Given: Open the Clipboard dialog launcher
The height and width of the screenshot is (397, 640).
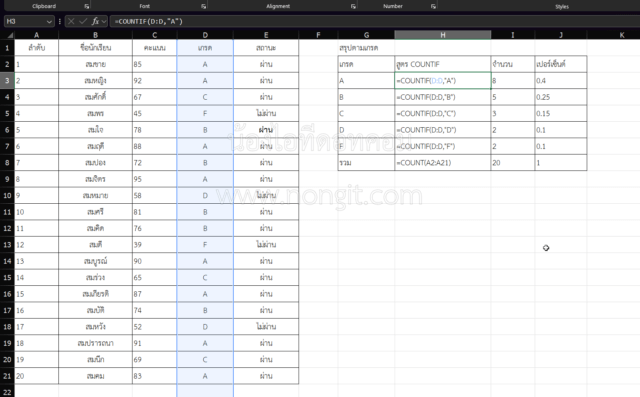Looking at the screenshot, I should pos(87,6).
